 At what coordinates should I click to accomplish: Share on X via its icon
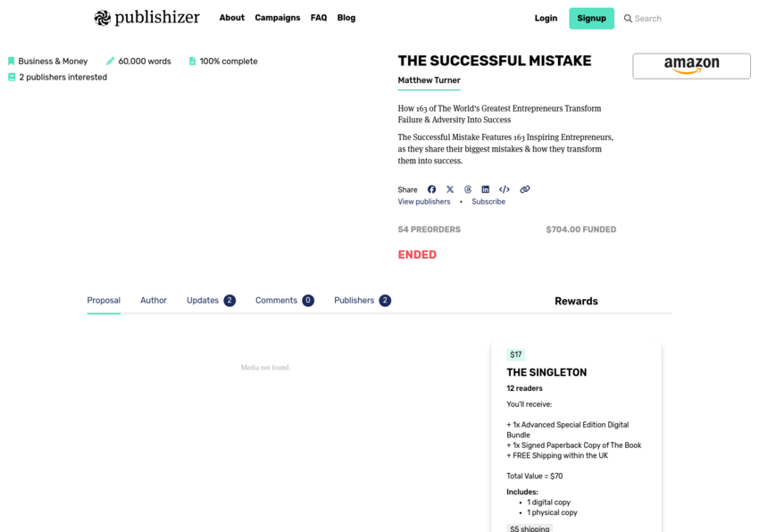pos(450,189)
